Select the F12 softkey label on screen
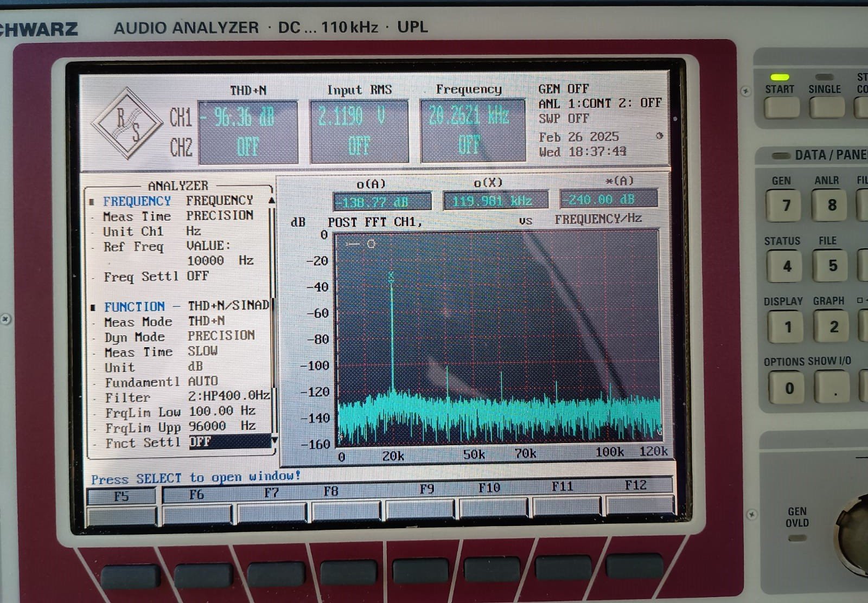Image resolution: width=868 pixels, height=603 pixels. pyautogui.click(x=636, y=485)
